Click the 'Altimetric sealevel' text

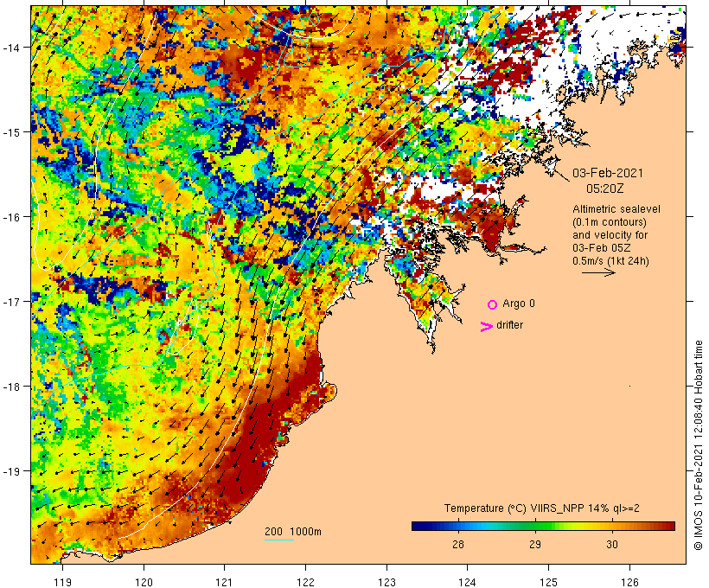pyautogui.click(x=616, y=209)
